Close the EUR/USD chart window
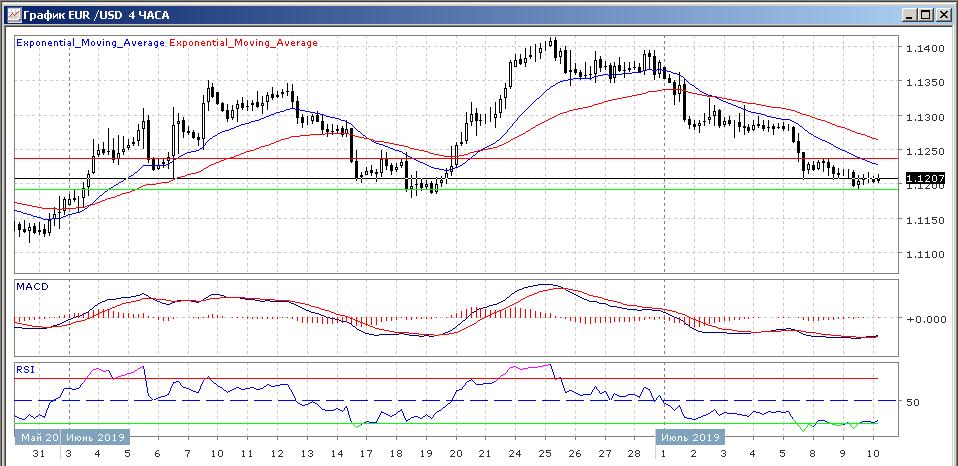 942,14
